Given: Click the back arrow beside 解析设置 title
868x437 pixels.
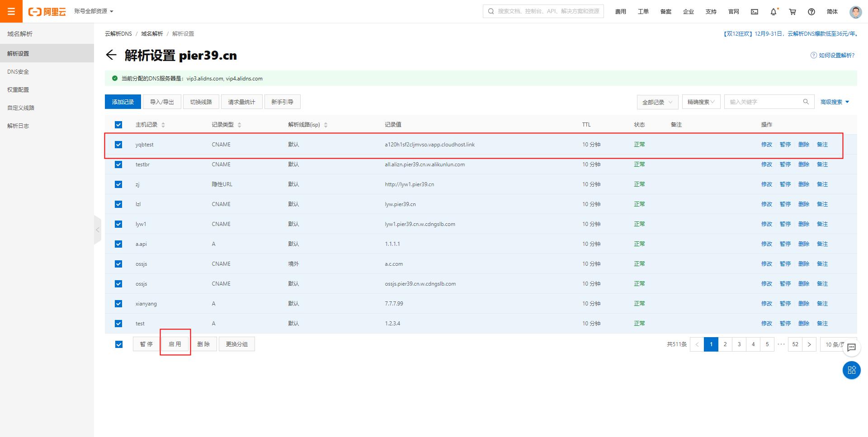Looking at the screenshot, I should click(111, 55).
